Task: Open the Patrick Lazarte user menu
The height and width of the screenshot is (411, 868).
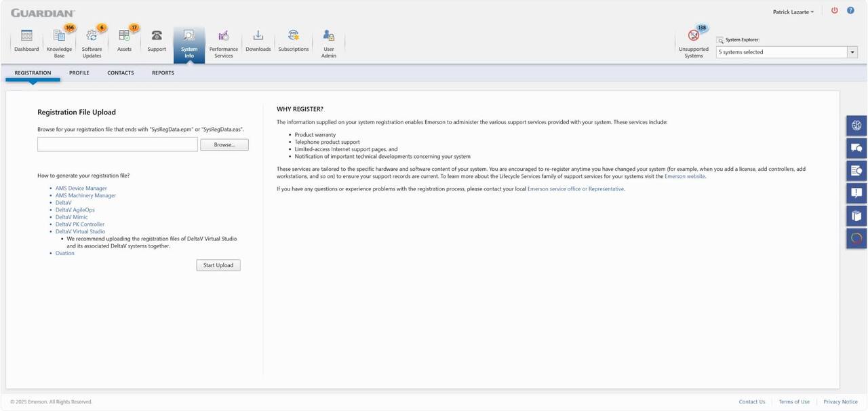Action: tap(793, 12)
